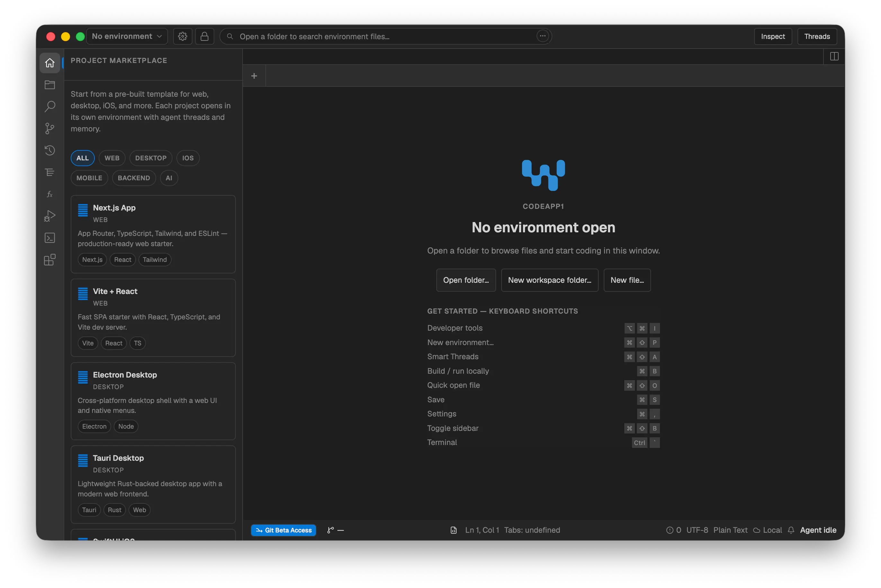Click the CODEAPP1 logo

[x=543, y=175]
